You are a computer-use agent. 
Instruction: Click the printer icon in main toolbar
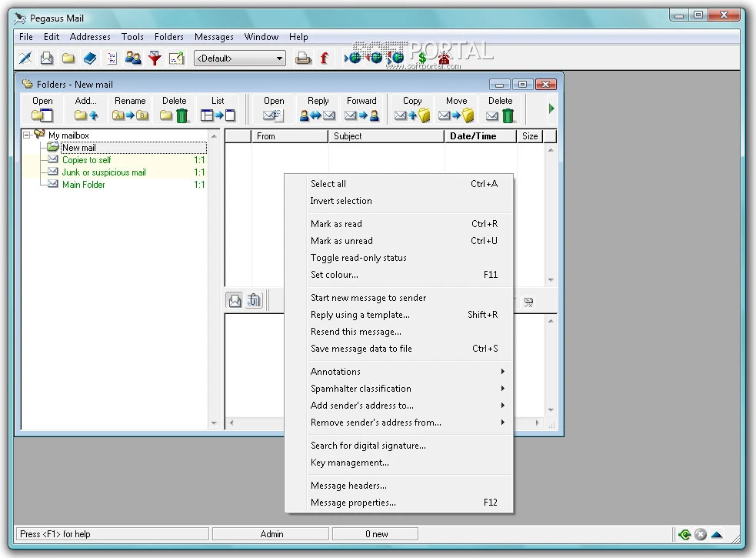coord(304,58)
